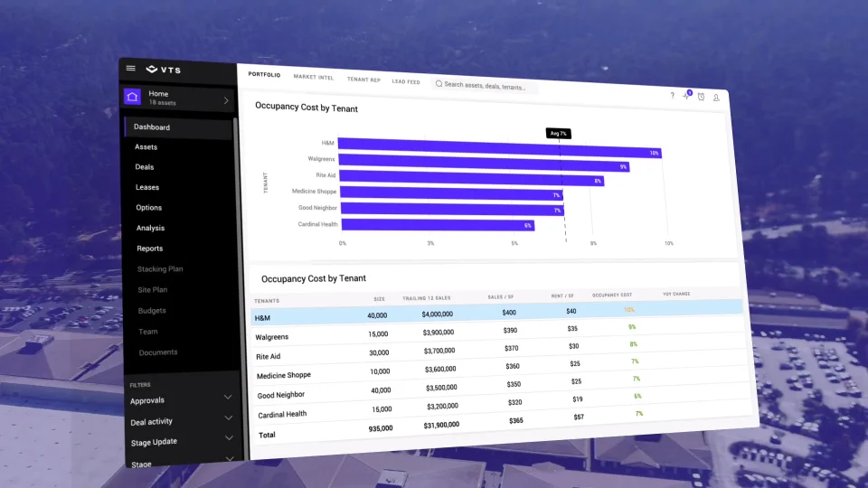Screen dimensions: 868x488
Task: Expand the Deal activity filter
Action: click(227, 419)
